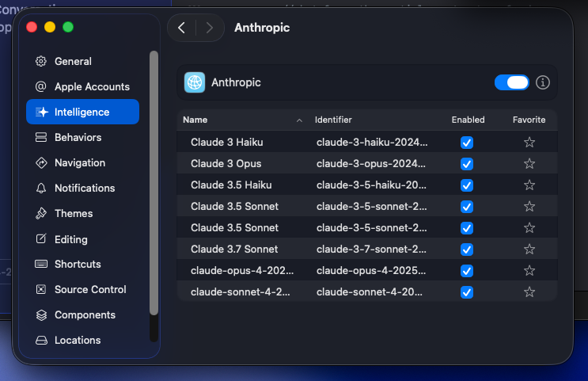Click the Enabled column header
The image size is (588, 381).
pyautogui.click(x=468, y=120)
